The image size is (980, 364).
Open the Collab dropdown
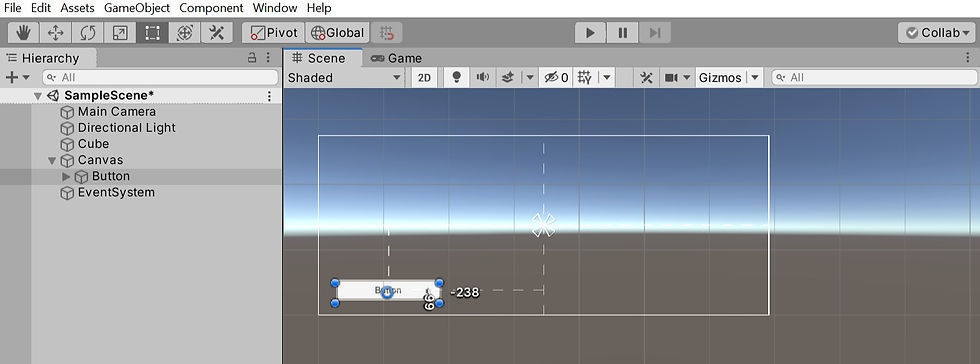tap(936, 33)
